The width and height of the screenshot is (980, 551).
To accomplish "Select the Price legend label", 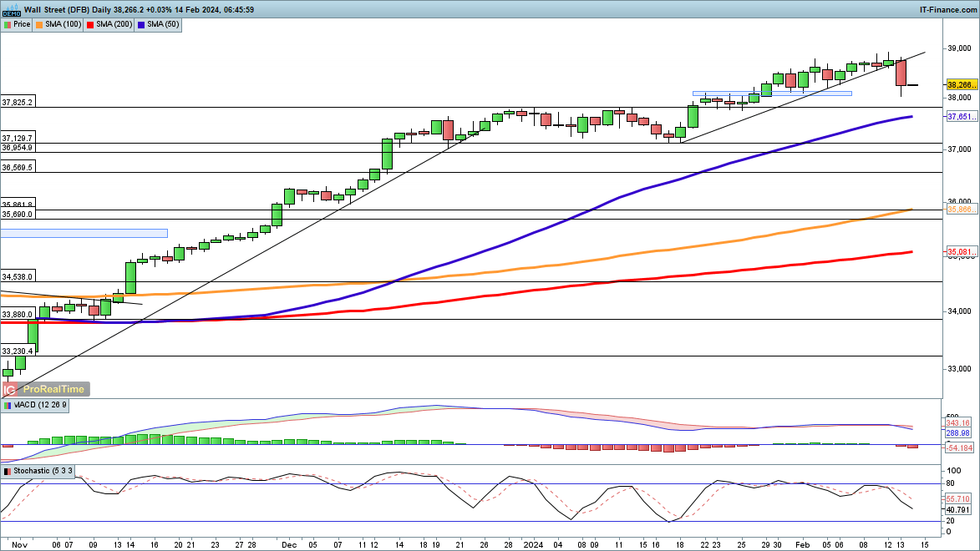I will [x=22, y=24].
